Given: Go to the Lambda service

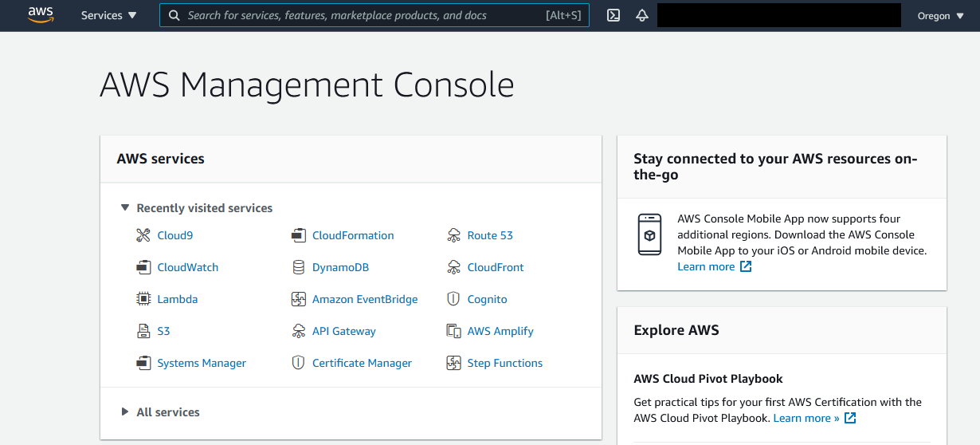Looking at the screenshot, I should (178, 299).
